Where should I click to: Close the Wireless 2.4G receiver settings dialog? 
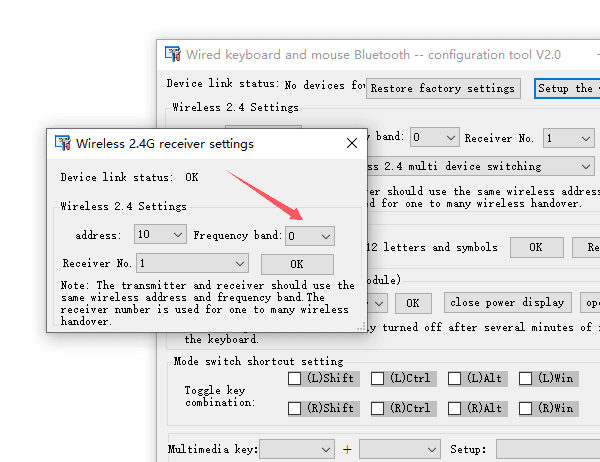(x=351, y=143)
